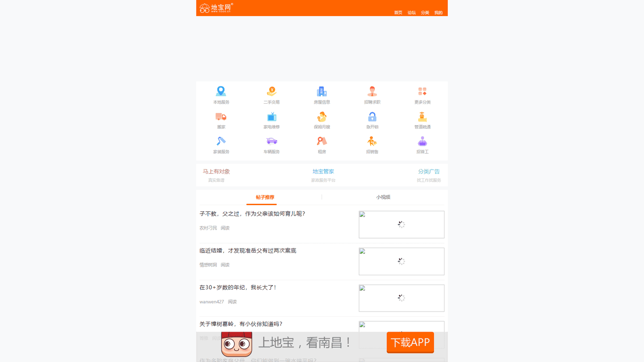Image resolution: width=644 pixels, height=362 pixels.
Task: Open thumbnail of 子不教，父之过 post
Action: 402,224
